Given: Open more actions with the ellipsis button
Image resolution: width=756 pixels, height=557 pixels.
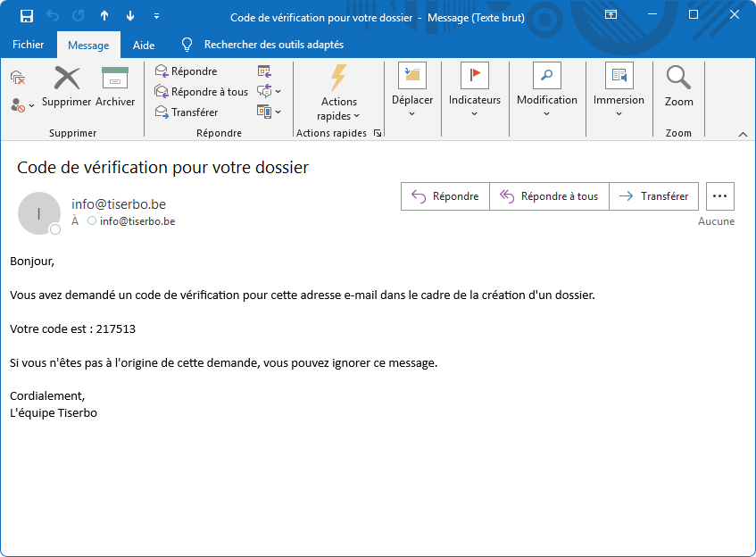Looking at the screenshot, I should (x=719, y=195).
